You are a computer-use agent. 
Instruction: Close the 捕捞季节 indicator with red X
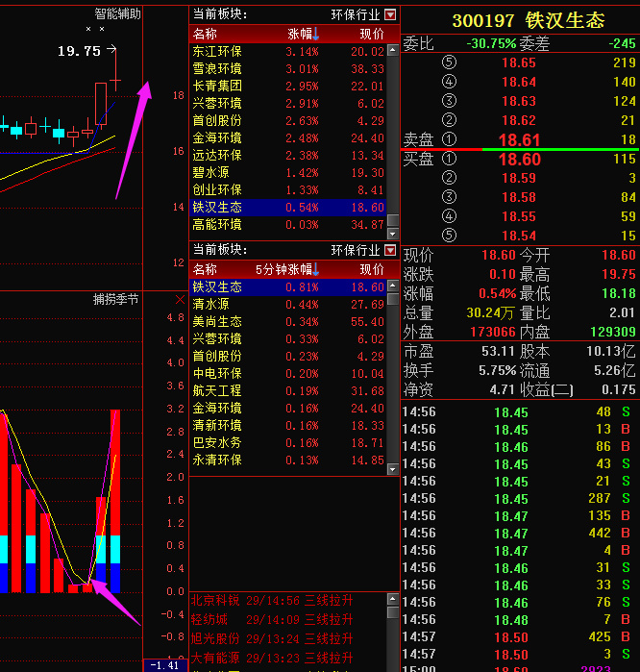point(180,300)
